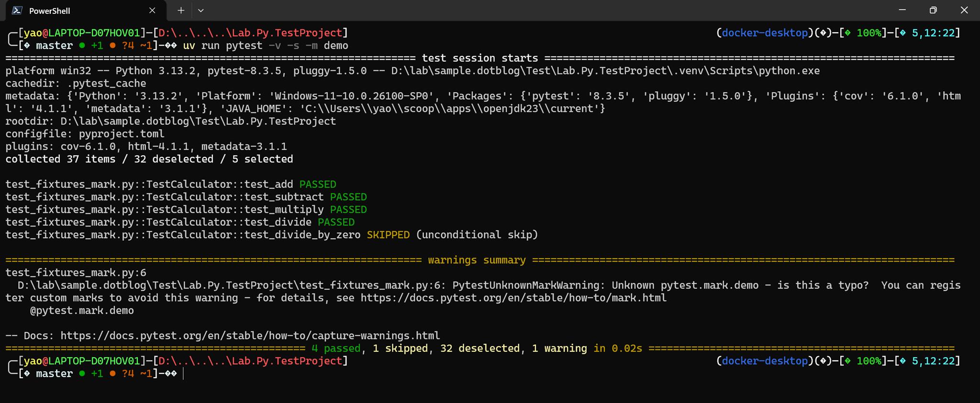Click the battery 100% indicator in the top prompt

pyautogui.click(x=869, y=33)
